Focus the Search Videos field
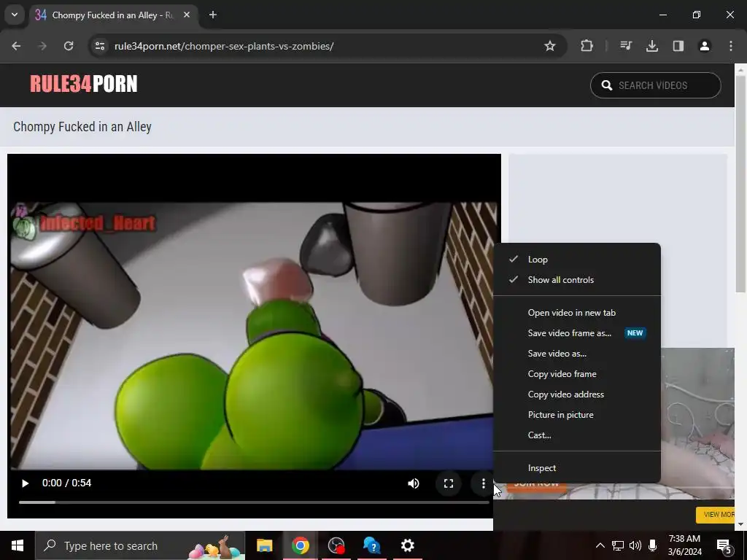Screen dimensions: 747x560 point(656,85)
